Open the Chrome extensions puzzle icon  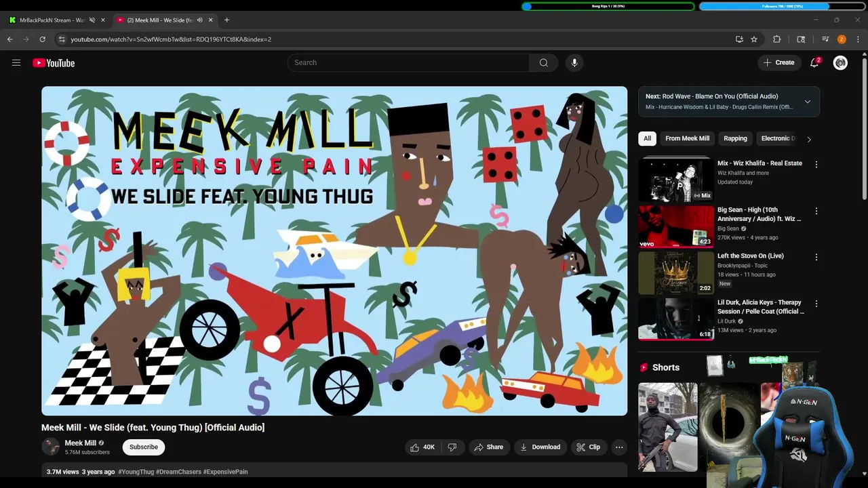tap(777, 39)
